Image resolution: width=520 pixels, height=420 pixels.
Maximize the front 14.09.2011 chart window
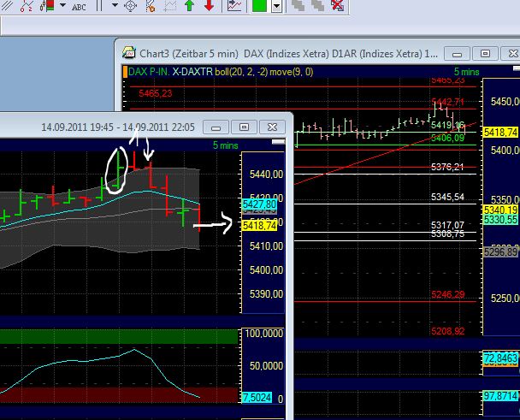tap(244, 127)
